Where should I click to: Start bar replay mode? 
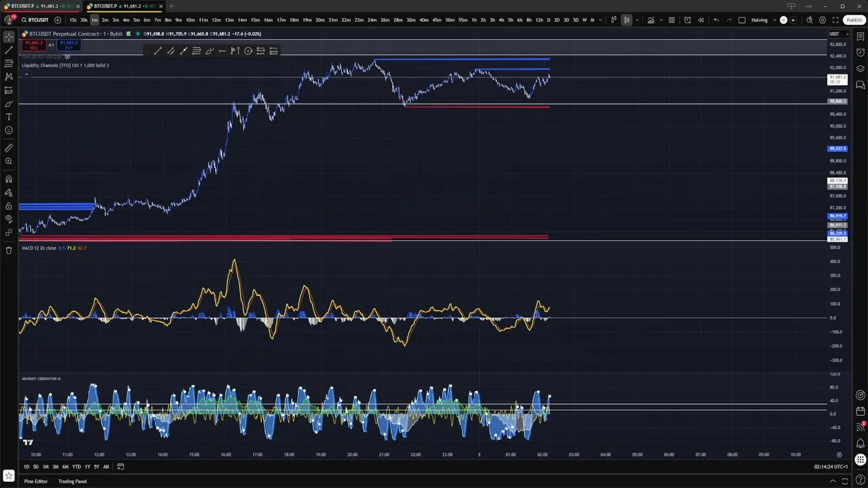tap(701, 20)
